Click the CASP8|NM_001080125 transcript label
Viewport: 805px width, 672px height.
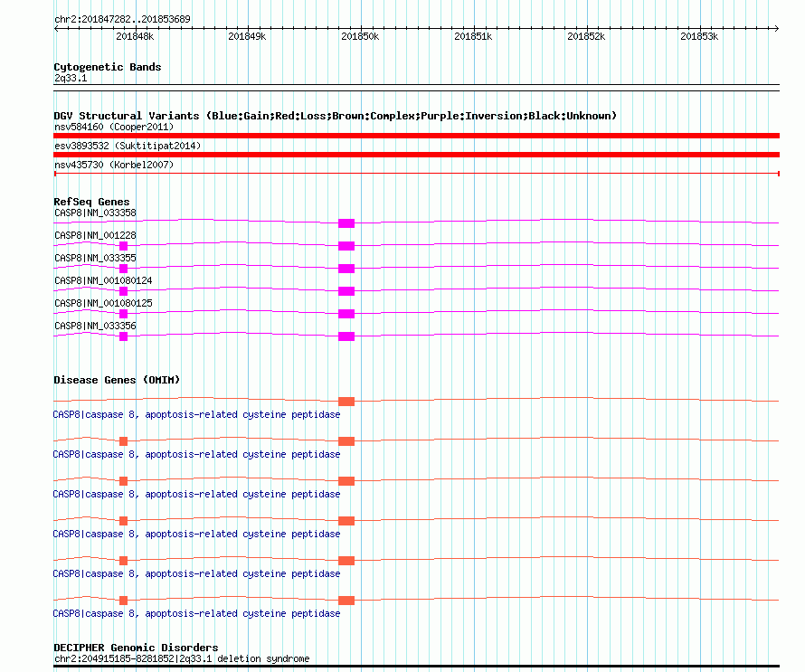click(x=103, y=303)
